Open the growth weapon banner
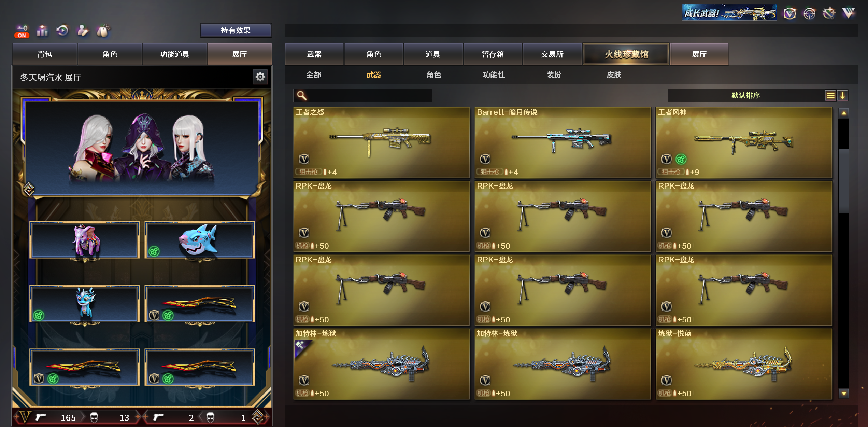Screen dimensions: 868x427 pos(729,13)
